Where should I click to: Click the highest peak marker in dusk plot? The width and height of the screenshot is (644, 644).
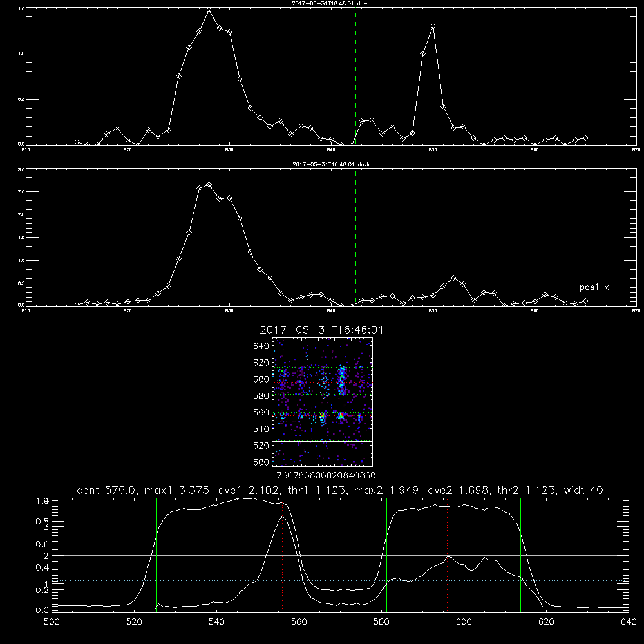[x=209, y=185]
